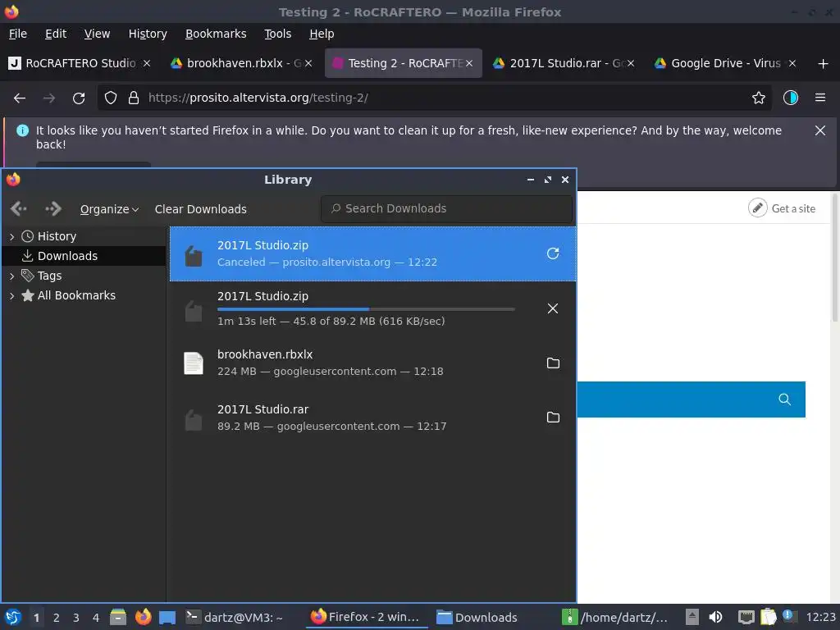Open the History menu
The width and height of the screenshot is (840, 630).
tap(148, 34)
